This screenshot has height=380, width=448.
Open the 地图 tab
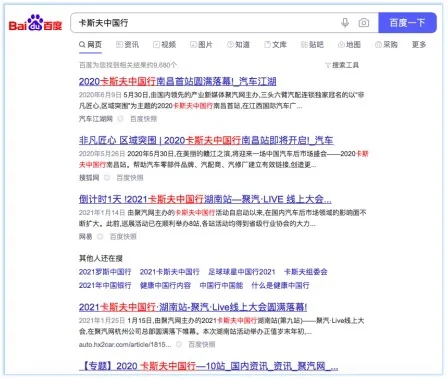click(x=349, y=45)
